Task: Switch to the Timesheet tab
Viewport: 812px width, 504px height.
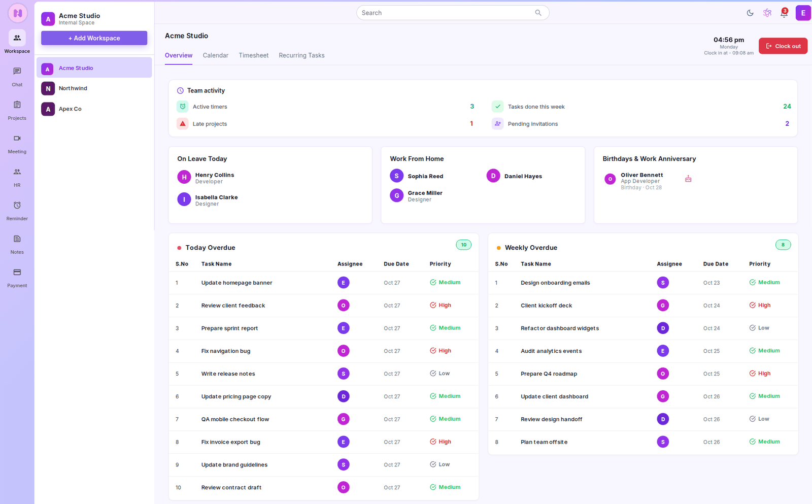Action: tap(253, 55)
